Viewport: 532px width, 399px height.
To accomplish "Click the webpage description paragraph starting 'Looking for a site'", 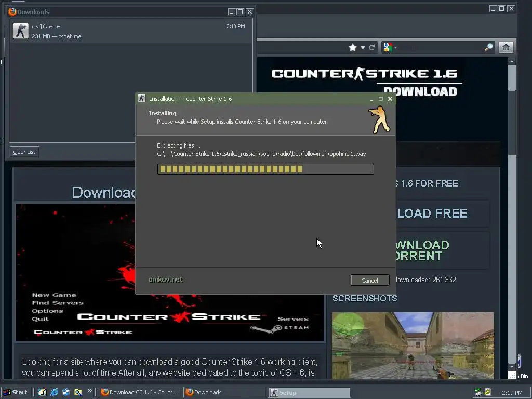I will 170,367.
